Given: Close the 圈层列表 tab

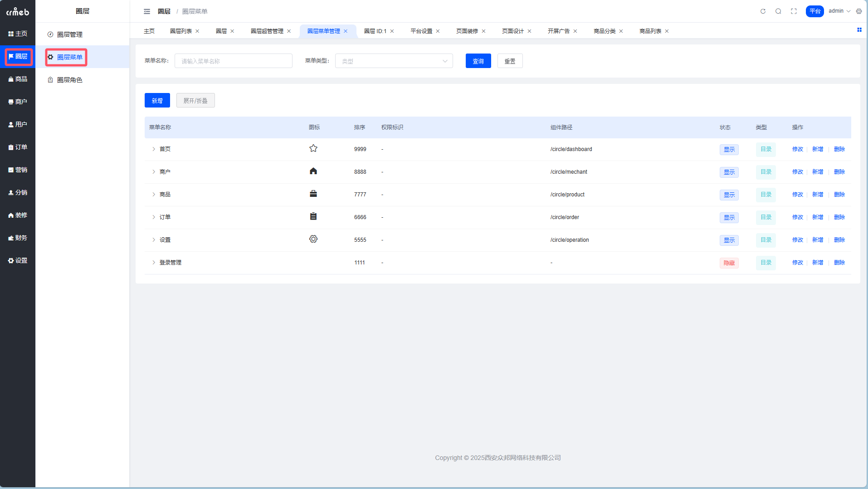Looking at the screenshot, I should [197, 31].
